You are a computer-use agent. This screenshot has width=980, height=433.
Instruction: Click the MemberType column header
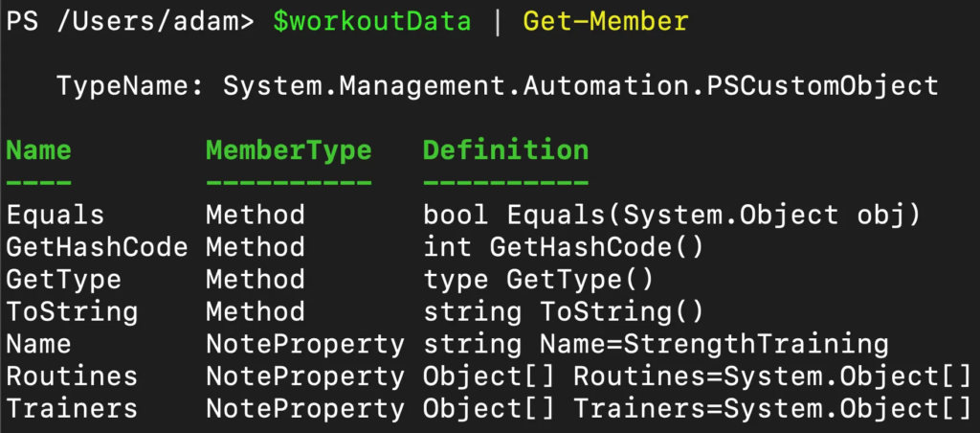point(289,150)
